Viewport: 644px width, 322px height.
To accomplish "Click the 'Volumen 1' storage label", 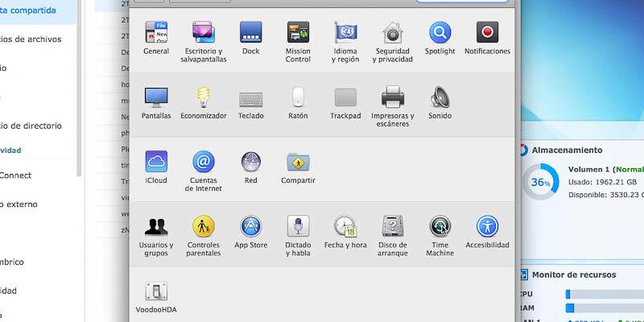I will click(588, 169).
